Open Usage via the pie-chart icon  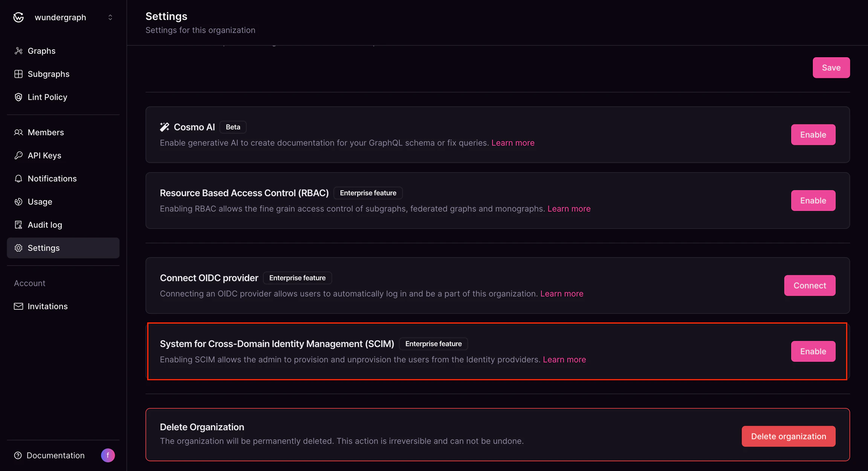pos(18,201)
